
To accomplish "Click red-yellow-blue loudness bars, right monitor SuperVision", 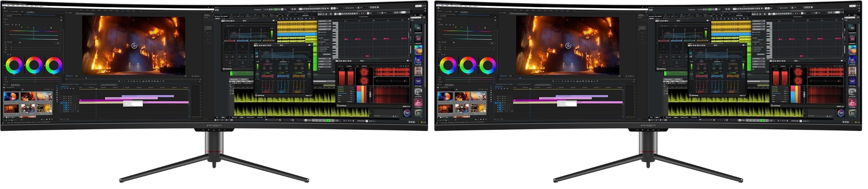I will tap(795, 94).
